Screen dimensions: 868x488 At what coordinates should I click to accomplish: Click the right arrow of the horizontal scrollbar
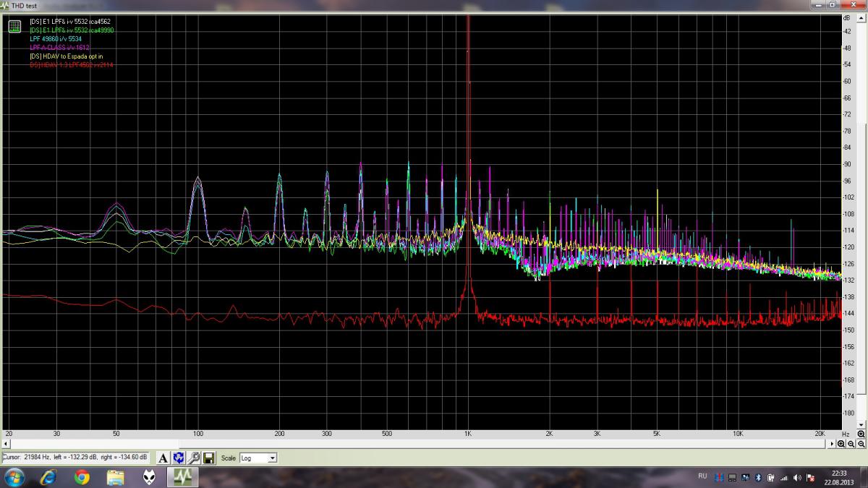832,444
